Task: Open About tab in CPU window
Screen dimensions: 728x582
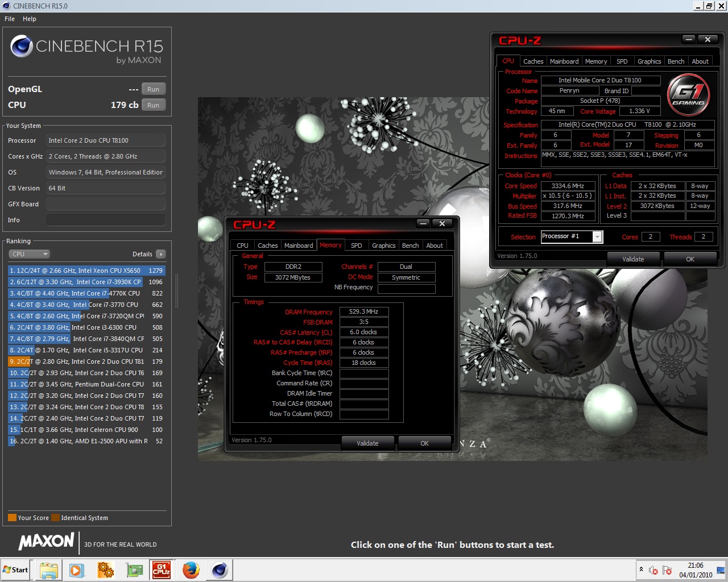Action: coord(700,61)
